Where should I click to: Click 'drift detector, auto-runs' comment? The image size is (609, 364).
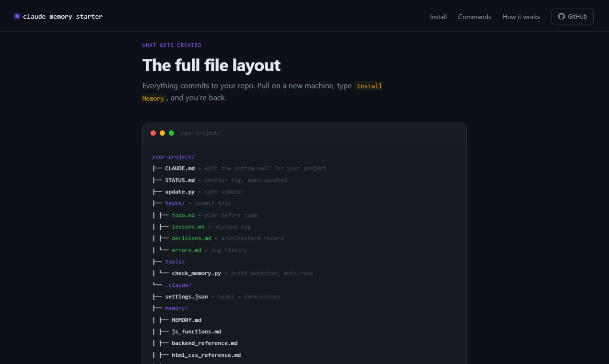272,273
